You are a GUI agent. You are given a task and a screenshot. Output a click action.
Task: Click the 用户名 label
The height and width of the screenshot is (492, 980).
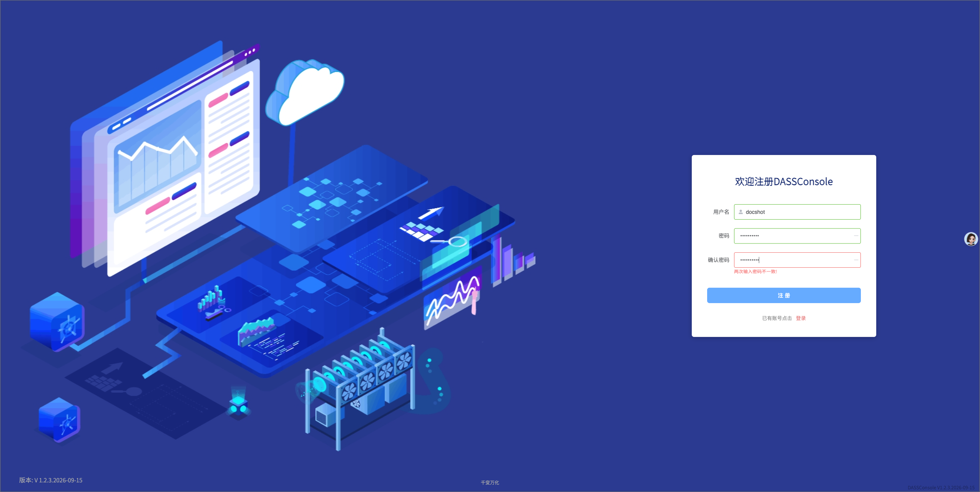click(x=721, y=212)
